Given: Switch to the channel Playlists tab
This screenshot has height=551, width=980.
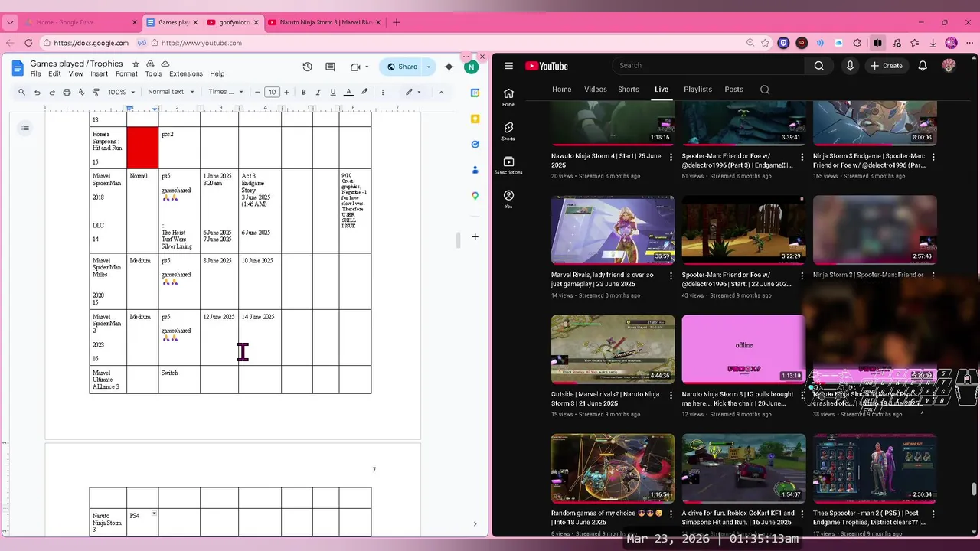Looking at the screenshot, I should coord(697,90).
